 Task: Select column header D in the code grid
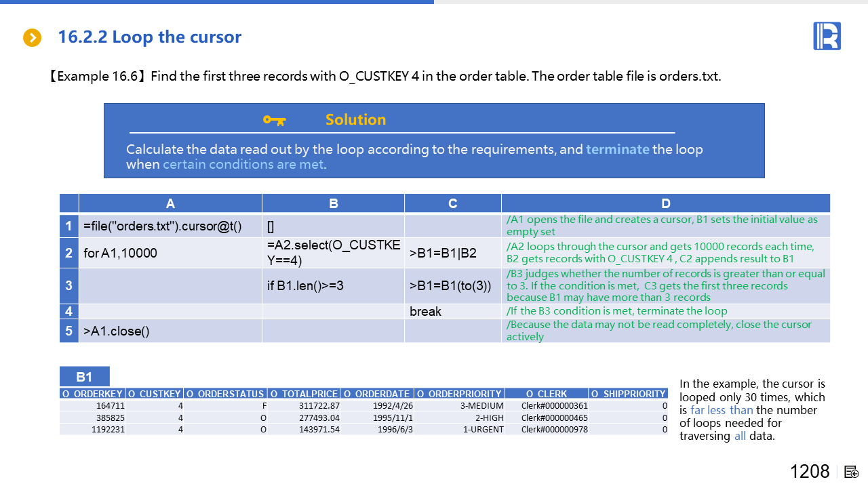(x=665, y=203)
